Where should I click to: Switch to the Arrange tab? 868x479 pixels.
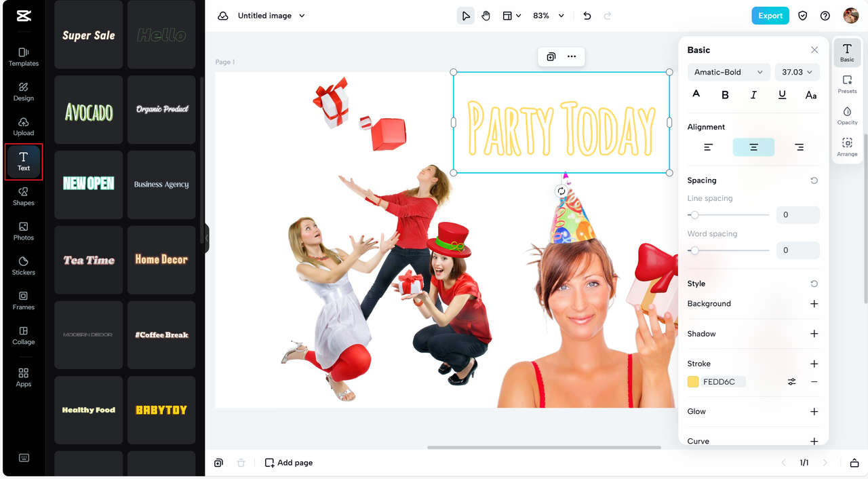pyautogui.click(x=847, y=147)
